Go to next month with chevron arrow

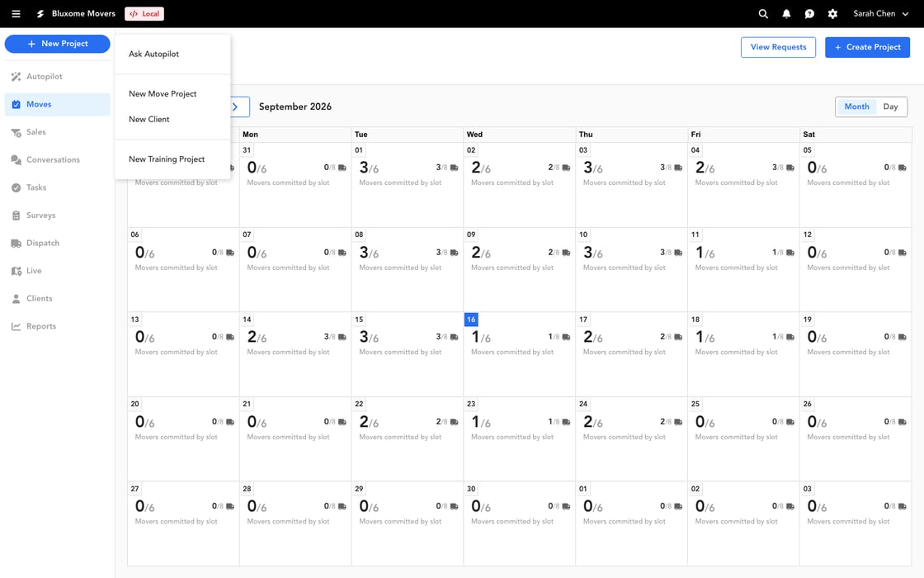point(235,107)
